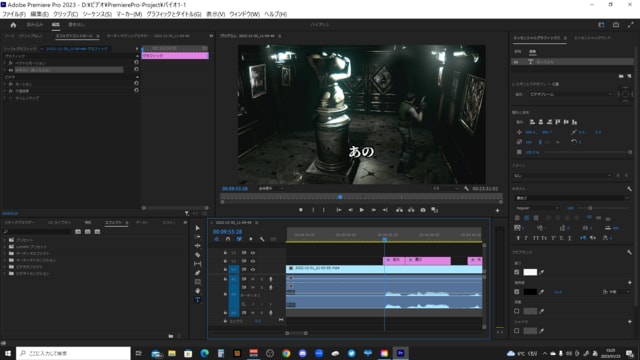
Task: Select the Type tool
Action: click(x=198, y=300)
